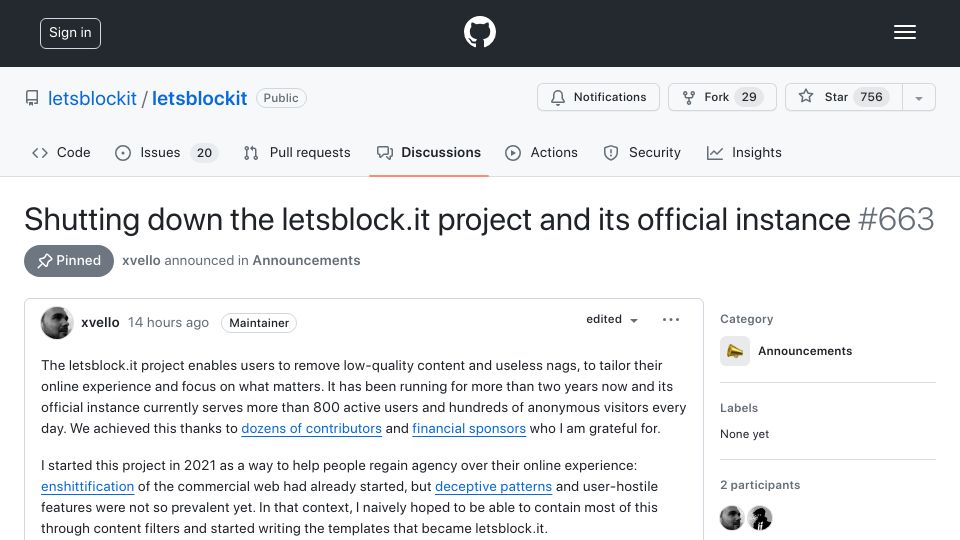This screenshot has width=960, height=540.
Task: Click the Announcements megaphone icon in sidebar
Action: click(735, 351)
